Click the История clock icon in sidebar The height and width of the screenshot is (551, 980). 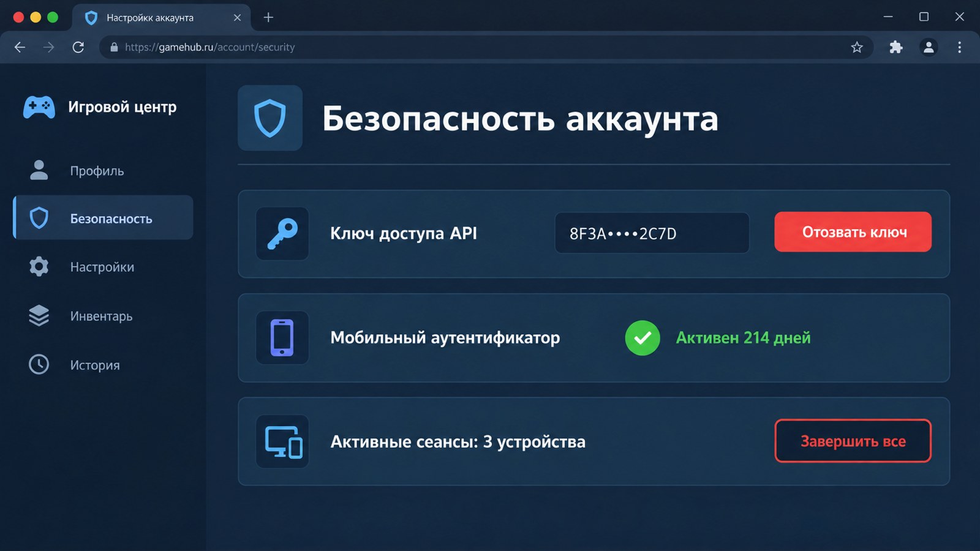coord(39,364)
